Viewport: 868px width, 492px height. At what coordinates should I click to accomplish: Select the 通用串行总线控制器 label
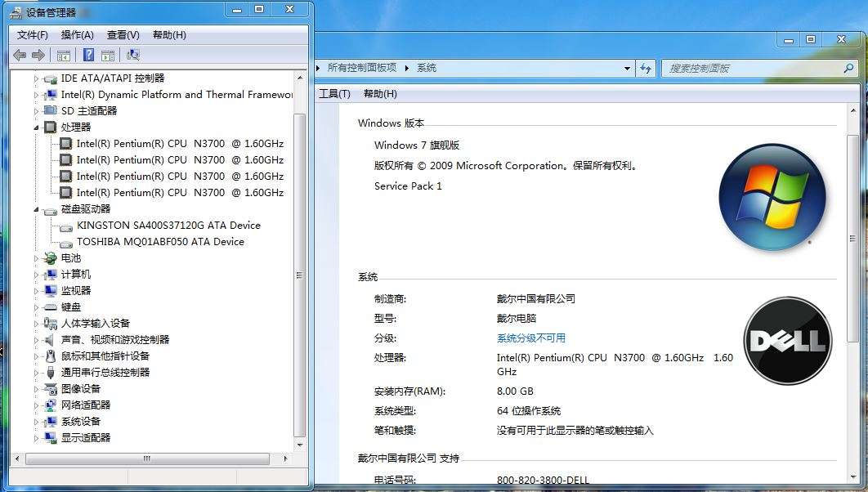pyautogui.click(x=105, y=373)
